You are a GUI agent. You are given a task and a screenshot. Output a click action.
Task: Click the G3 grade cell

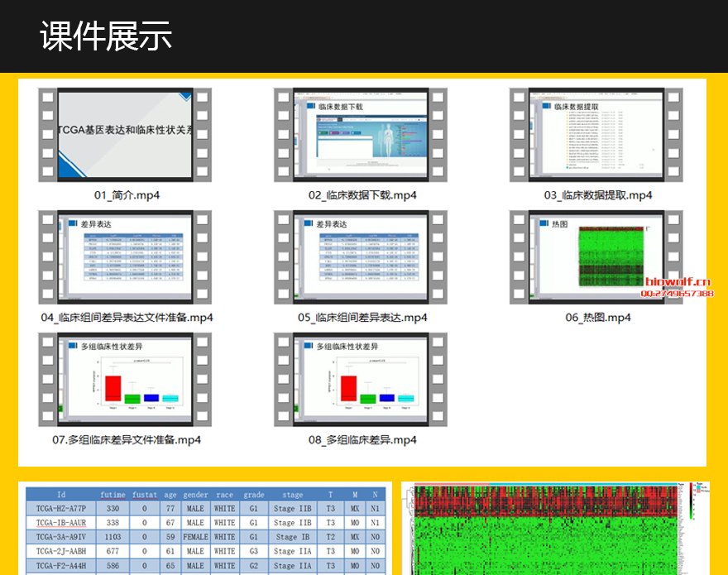253,551
